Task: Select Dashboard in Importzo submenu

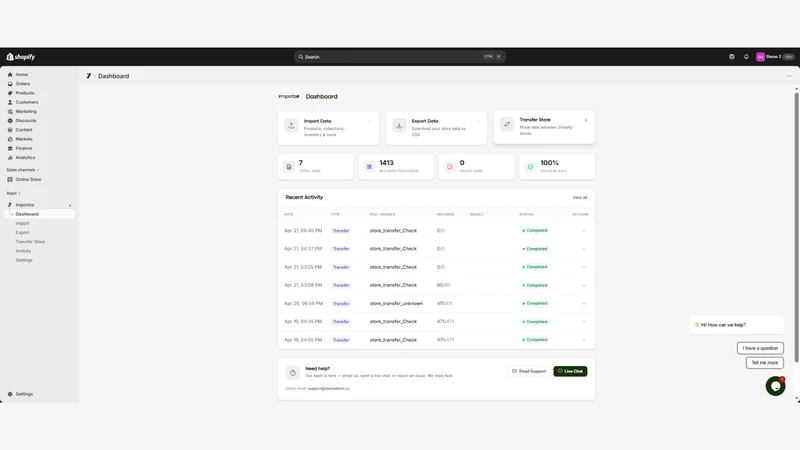Action: tap(39, 214)
